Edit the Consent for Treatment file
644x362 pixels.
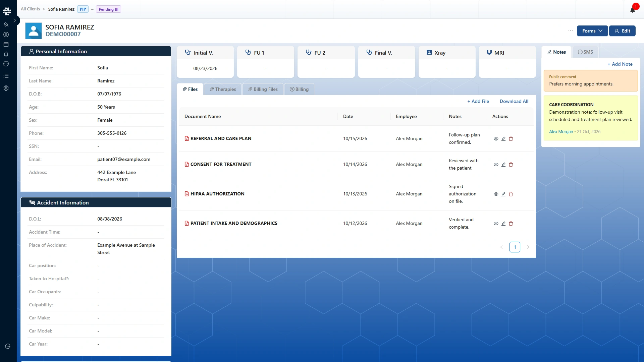click(x=503, y=165)
